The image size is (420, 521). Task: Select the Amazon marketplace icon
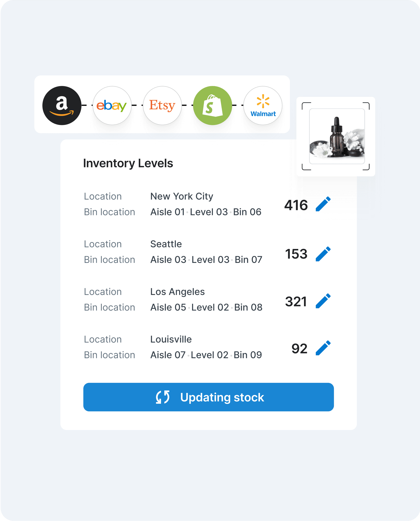click(x=62, y=106)
